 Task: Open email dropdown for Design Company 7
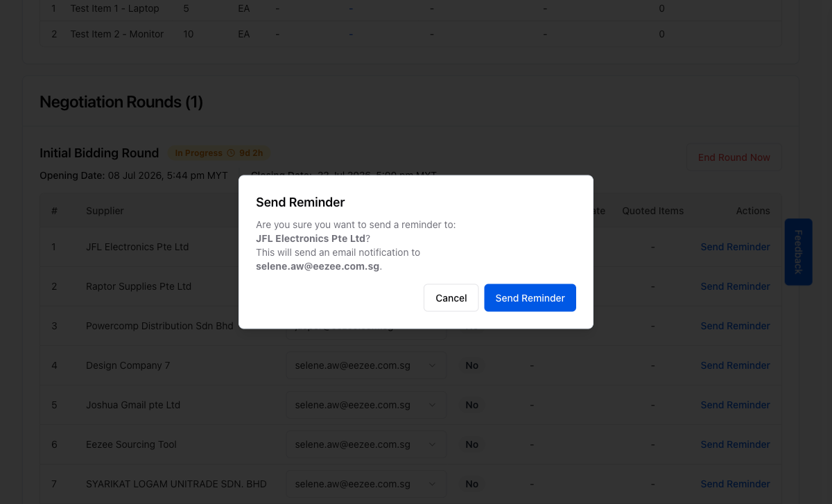366,365
